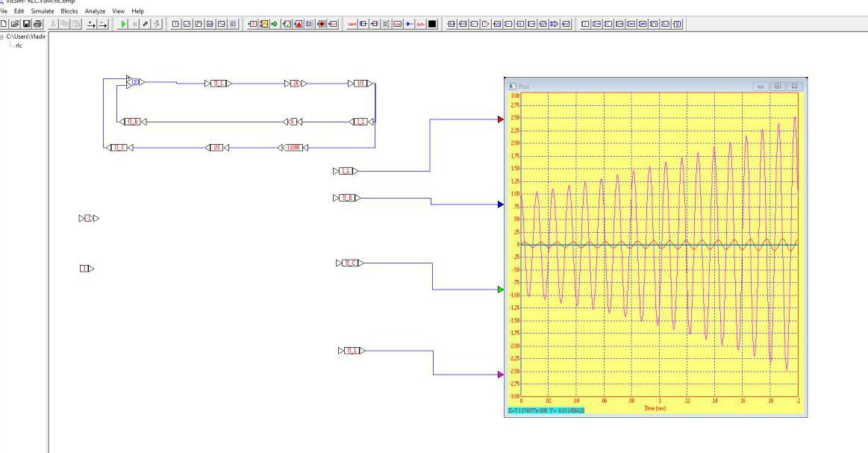Collapse the C:\Users tree node
This screenshot has width=868, height=453.
click(x=1, y=37)
